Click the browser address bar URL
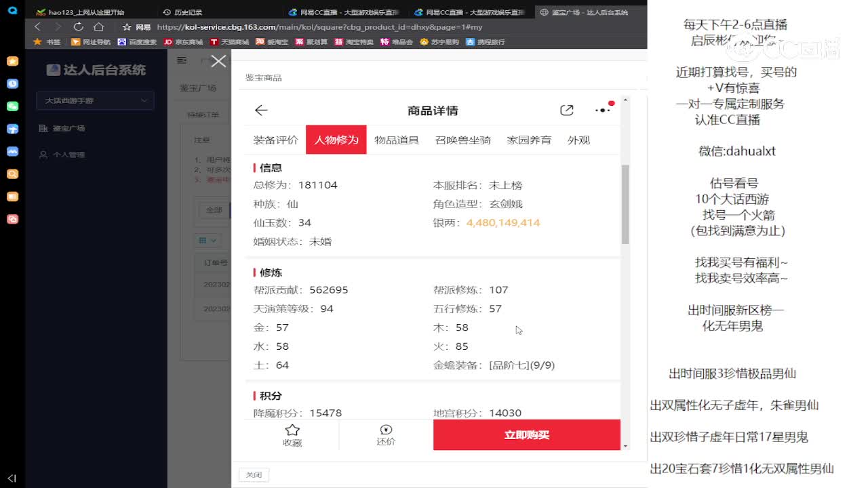868x488 pixels. point(320,27)
